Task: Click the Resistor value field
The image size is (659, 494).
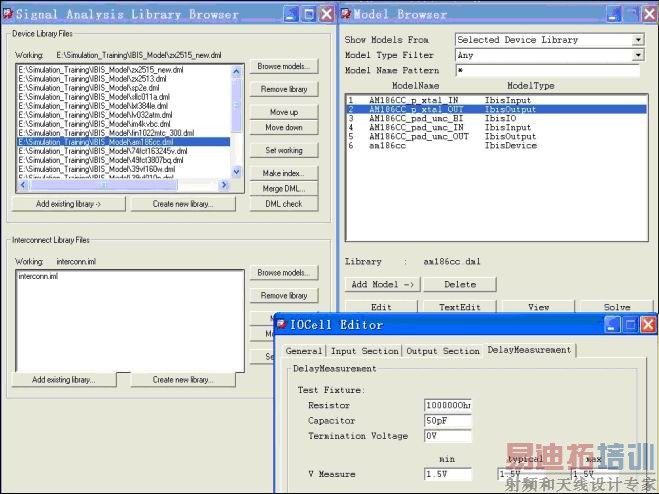Action: click(448, 405)
